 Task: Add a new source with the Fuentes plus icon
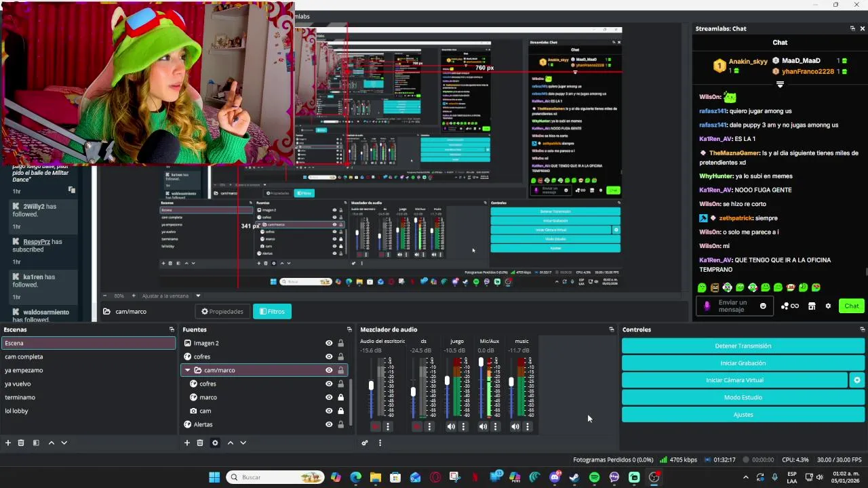click(x=187, y=443)
